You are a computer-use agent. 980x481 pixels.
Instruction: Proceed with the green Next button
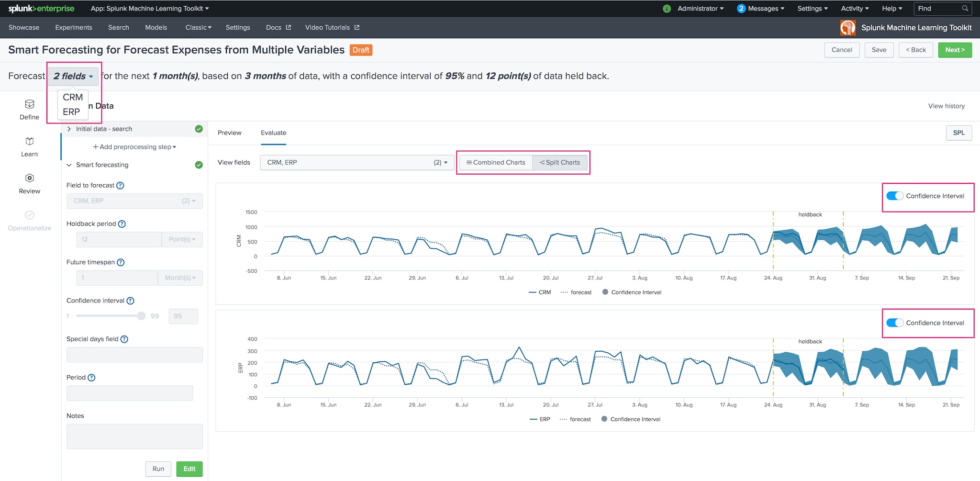[x=955, y=50]
